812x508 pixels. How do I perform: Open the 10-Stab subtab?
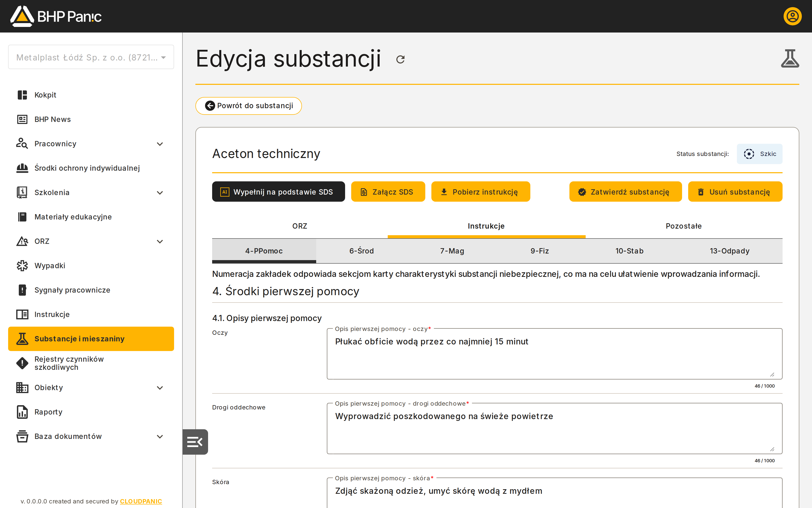pyautogui.click(x=629, y=251)
